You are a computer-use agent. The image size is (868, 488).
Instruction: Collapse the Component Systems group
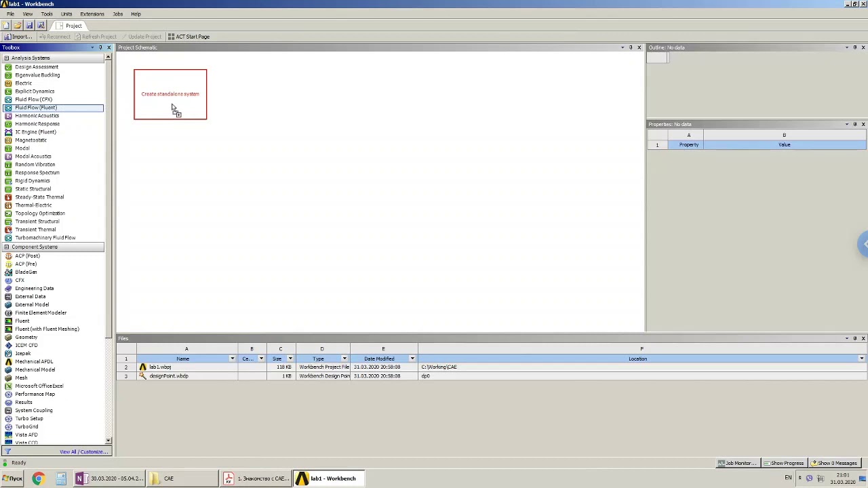pyautogui.click(x=6, y=247)
